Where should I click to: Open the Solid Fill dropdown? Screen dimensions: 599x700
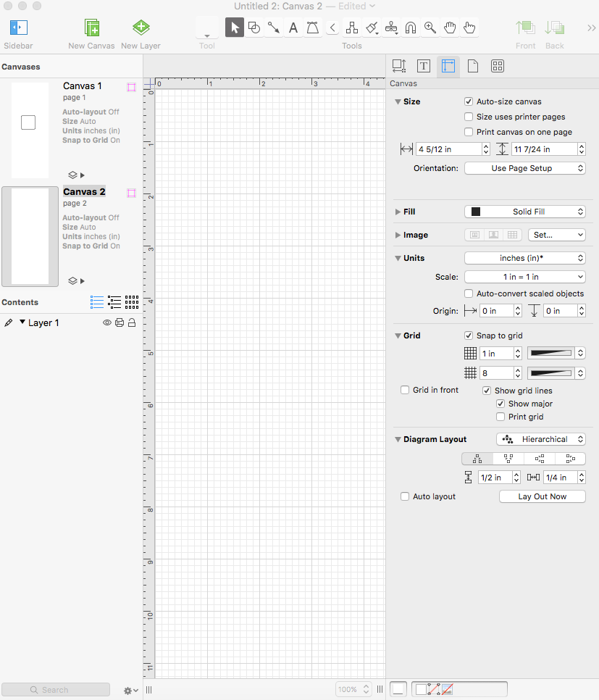[525, 212]
